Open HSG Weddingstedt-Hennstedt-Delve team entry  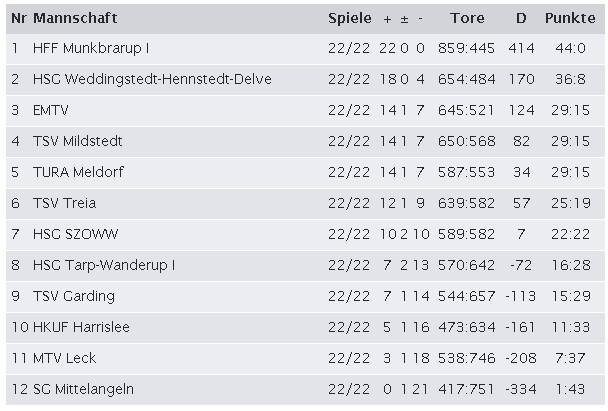point(152,79)
